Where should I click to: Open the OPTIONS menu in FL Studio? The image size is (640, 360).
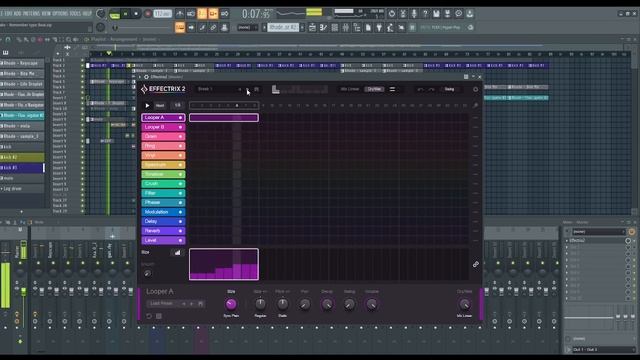(60, 13)
